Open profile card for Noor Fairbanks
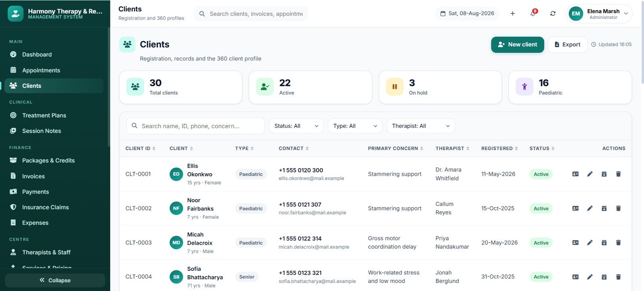 576,208
